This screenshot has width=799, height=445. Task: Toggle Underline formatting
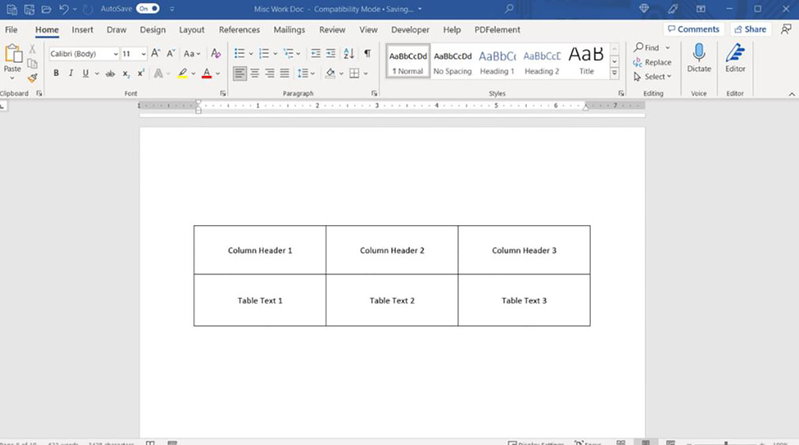point(86,73)
